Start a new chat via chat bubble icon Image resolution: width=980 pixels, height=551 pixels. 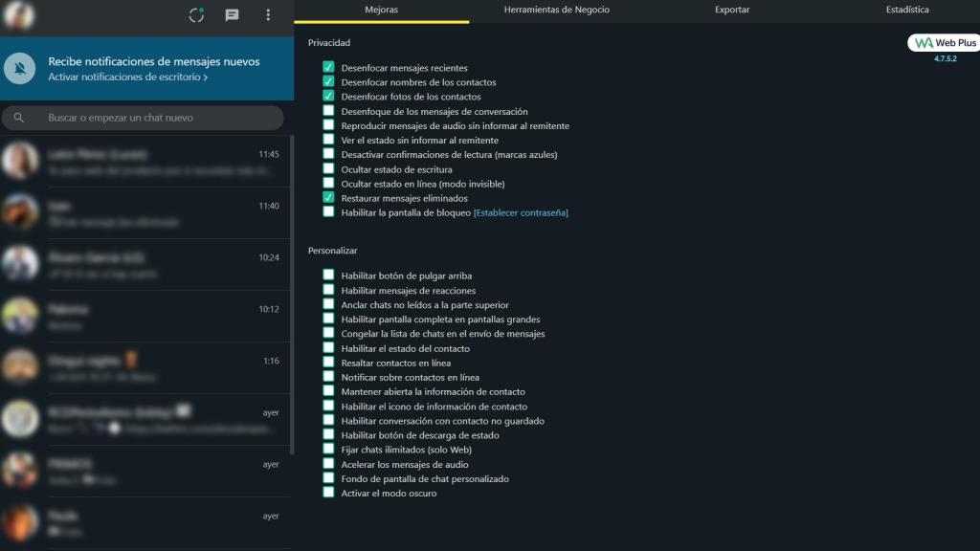click(231, 14)
